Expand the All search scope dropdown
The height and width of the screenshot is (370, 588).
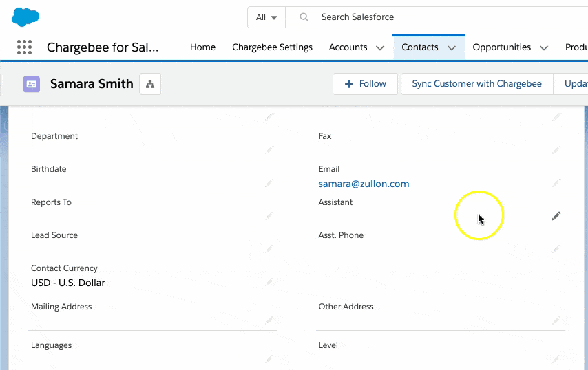[266, 17]
